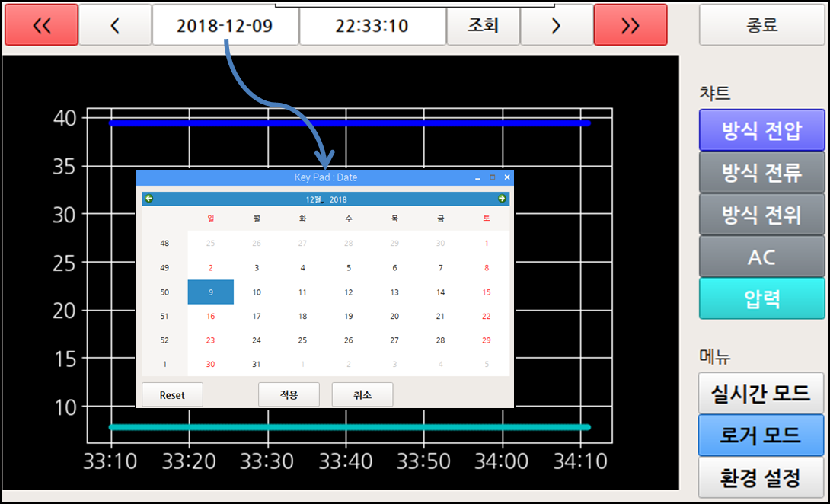Viewport: 830px width, 504px height.
Task: Click the Reset button in calendar
Action: click(172, 395)
